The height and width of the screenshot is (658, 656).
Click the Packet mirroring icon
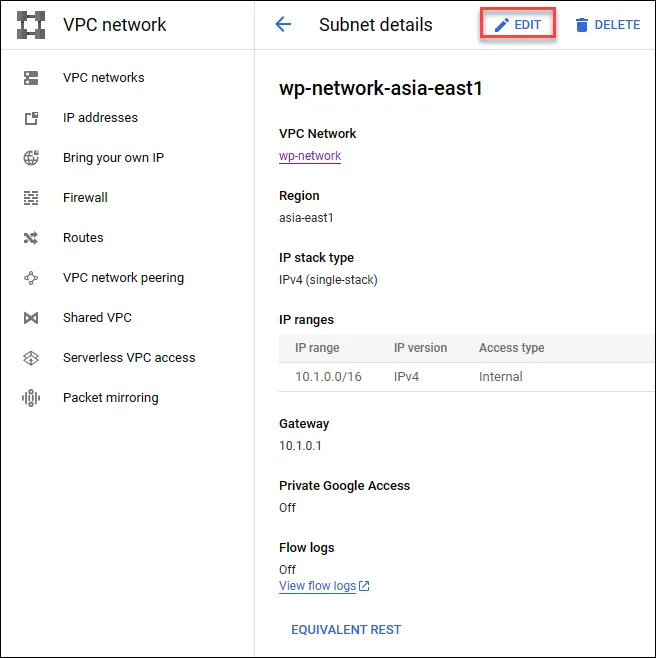(x=31, y=398)
